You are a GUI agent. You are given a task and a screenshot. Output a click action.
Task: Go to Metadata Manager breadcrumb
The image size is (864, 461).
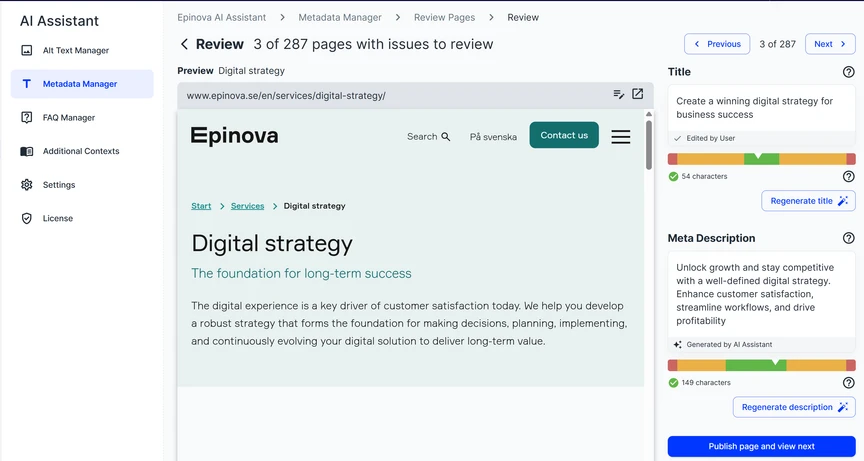click(x=340, y=18)
